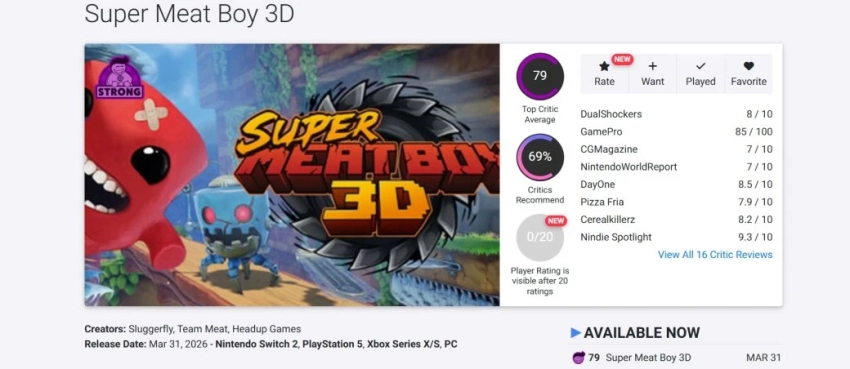Add game via the plus Want icon

[653, 66]
